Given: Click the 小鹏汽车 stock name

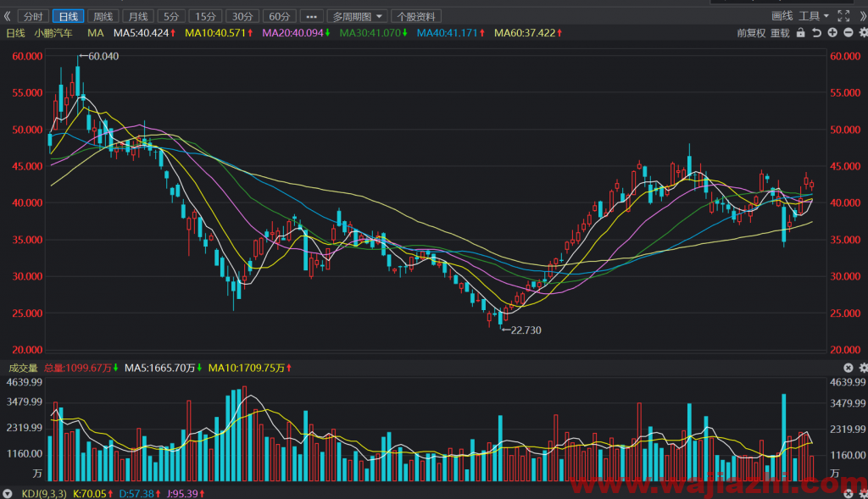Looking at the screenshot, I should (x=53, y=33).
